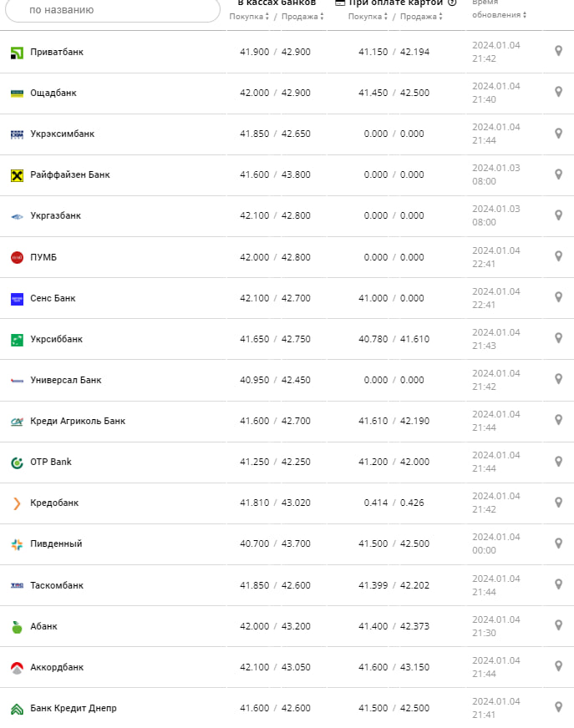Click the Приватбанк logo icon
Image resolution: width=574 pixels, height=728 pixels.
click(x=17, y=53)
